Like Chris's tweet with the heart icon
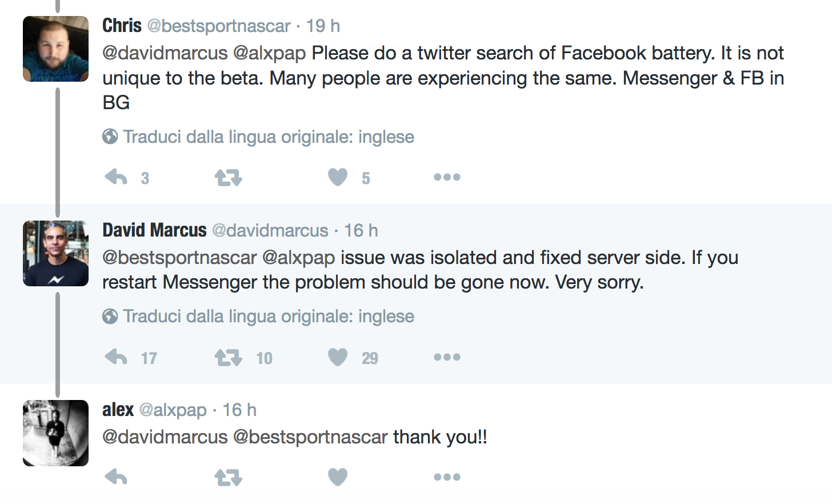832x504 pixels. tap(337, 177)
